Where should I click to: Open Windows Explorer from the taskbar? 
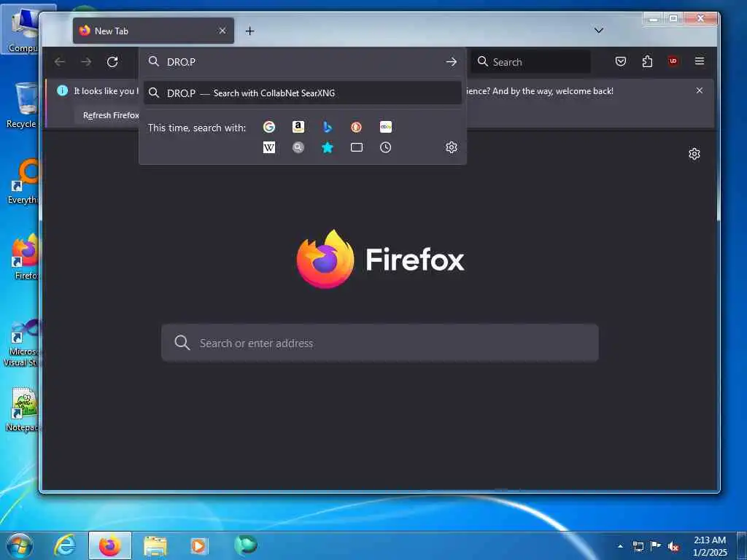tap(155, 545)
